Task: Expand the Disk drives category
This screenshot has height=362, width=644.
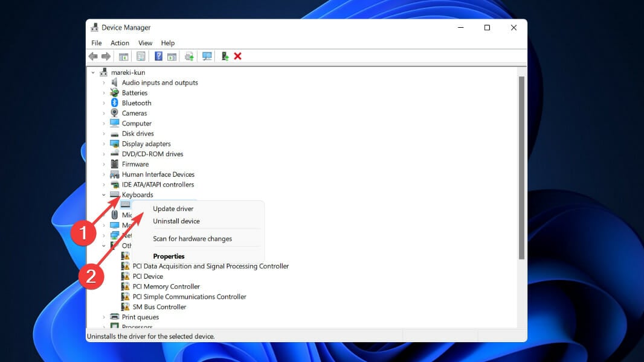Action: pos(103,134)
